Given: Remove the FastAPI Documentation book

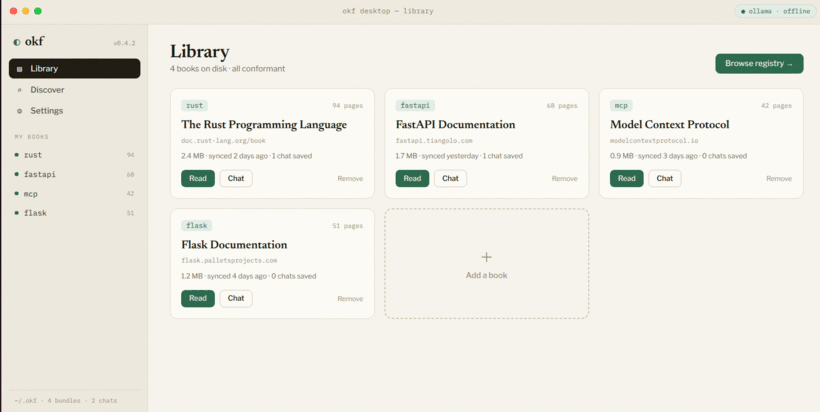Looking at the screenshot, I should point(564,179).
